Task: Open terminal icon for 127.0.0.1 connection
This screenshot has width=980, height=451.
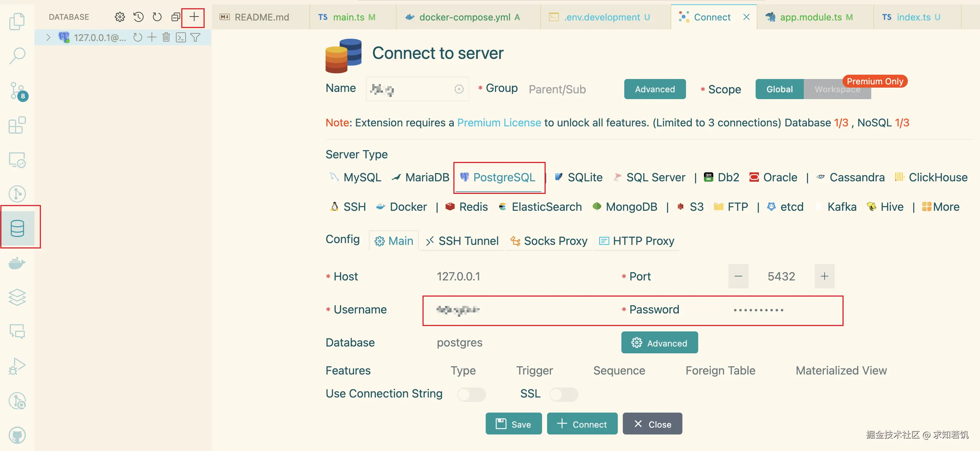Action: (181, 37)
